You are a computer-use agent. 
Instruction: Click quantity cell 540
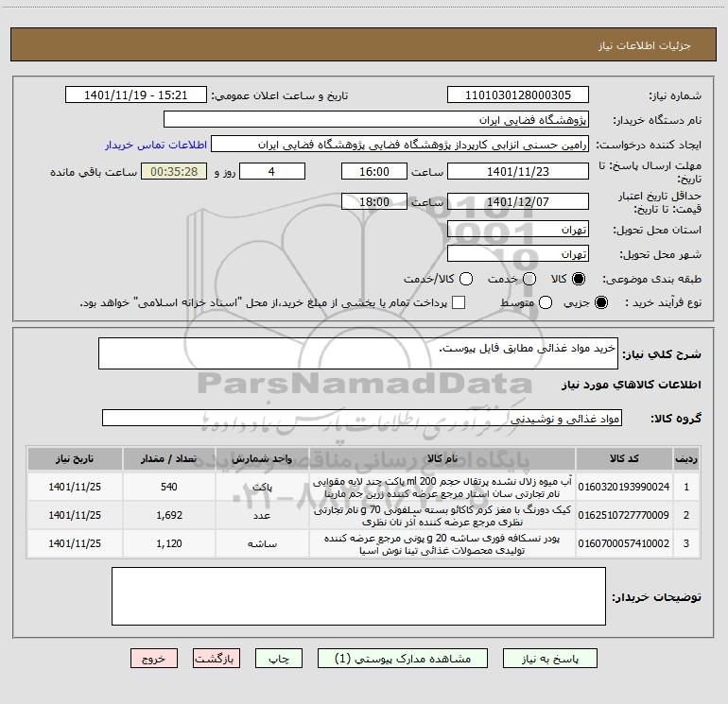(169, 487)
